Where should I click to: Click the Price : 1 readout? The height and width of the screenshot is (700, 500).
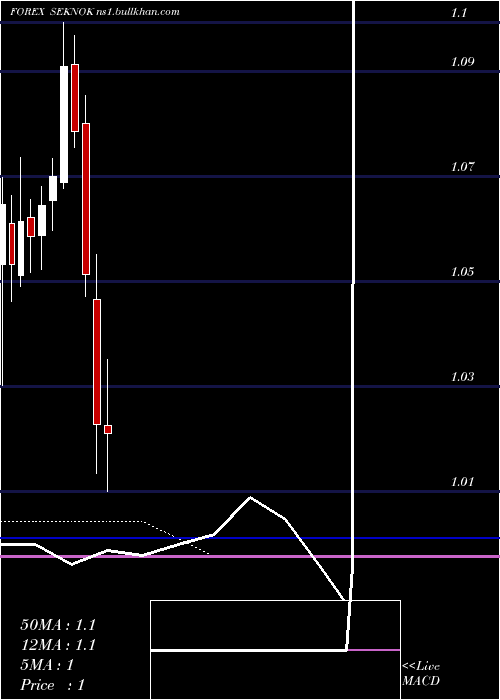[52, 685]
